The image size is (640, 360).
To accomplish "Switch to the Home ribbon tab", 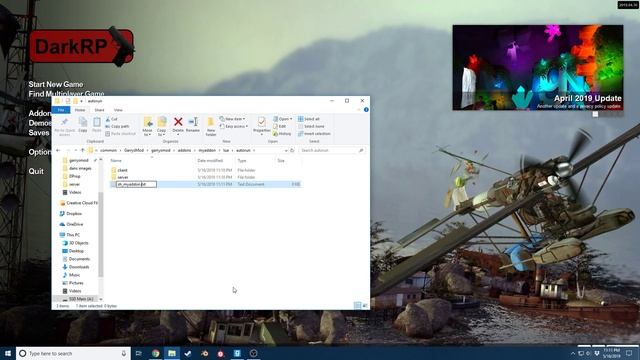I will click(80, 110).
